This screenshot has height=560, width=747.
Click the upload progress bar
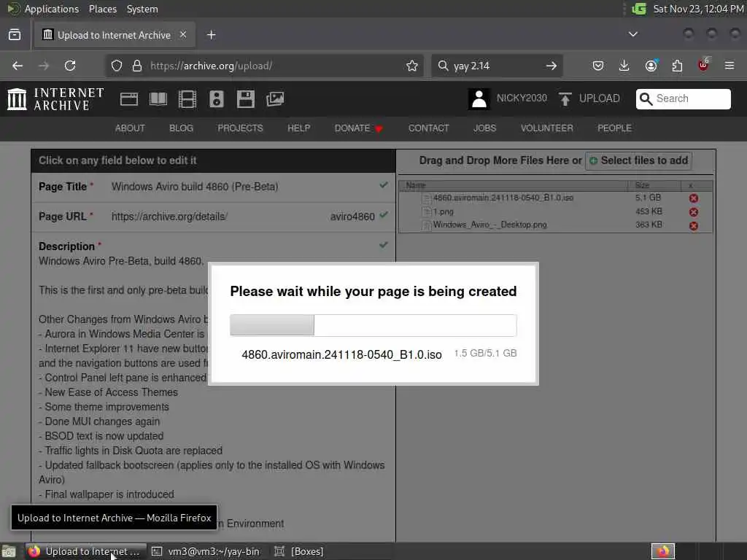click(x=373, y=325)
